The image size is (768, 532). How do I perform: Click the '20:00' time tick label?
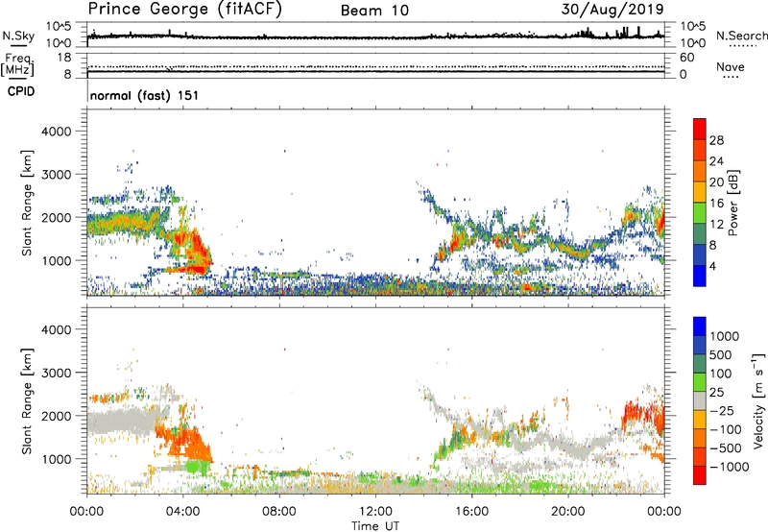(568, 512)
